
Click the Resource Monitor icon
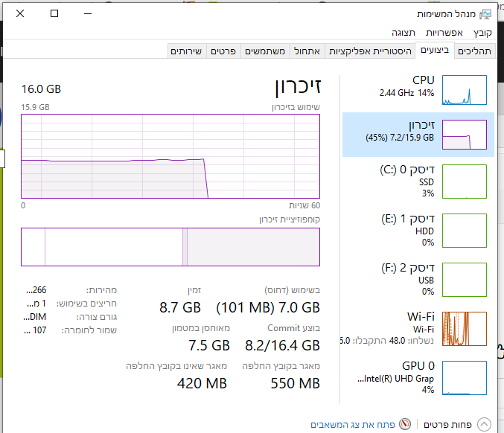pyautogui.click(x=406, y=424)
